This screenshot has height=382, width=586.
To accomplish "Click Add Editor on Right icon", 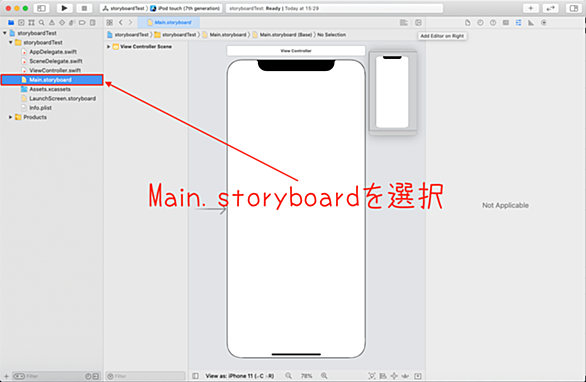I will click(418, 23).
